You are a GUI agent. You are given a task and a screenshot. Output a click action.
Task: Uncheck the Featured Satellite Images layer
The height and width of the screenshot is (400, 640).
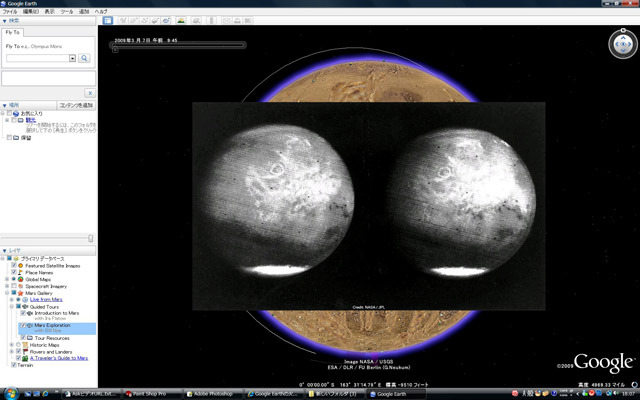point(14,265)
